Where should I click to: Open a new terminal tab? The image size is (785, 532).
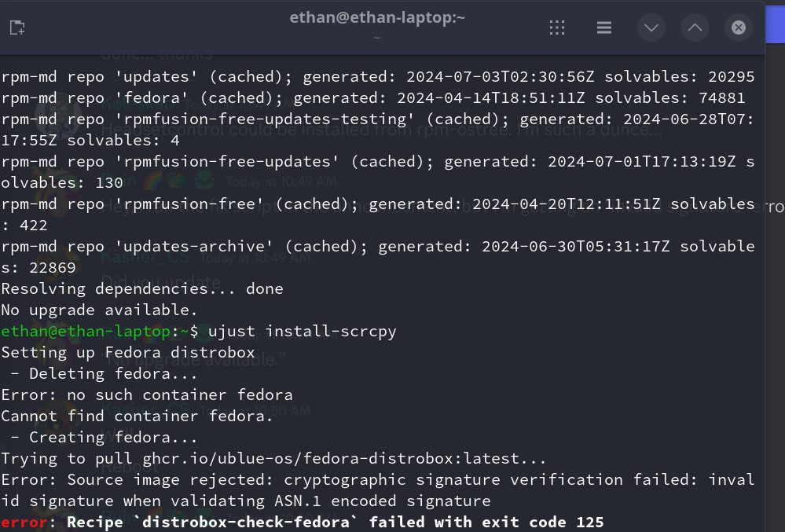click(x=17, y=28)
